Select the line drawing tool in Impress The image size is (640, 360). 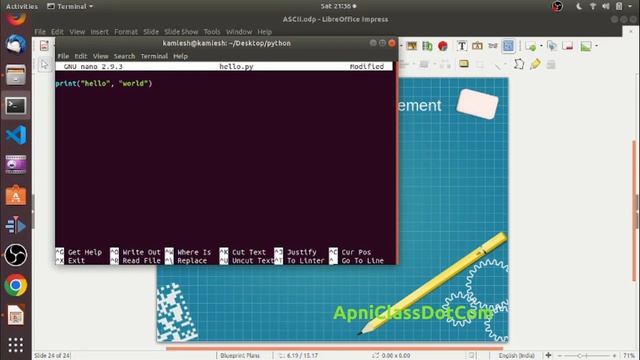pyautogui.click(x=498, y=64)
